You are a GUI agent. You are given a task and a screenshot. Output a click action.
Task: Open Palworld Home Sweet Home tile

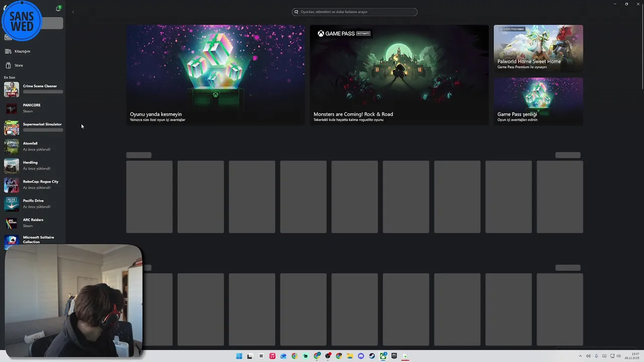(538, 48)
